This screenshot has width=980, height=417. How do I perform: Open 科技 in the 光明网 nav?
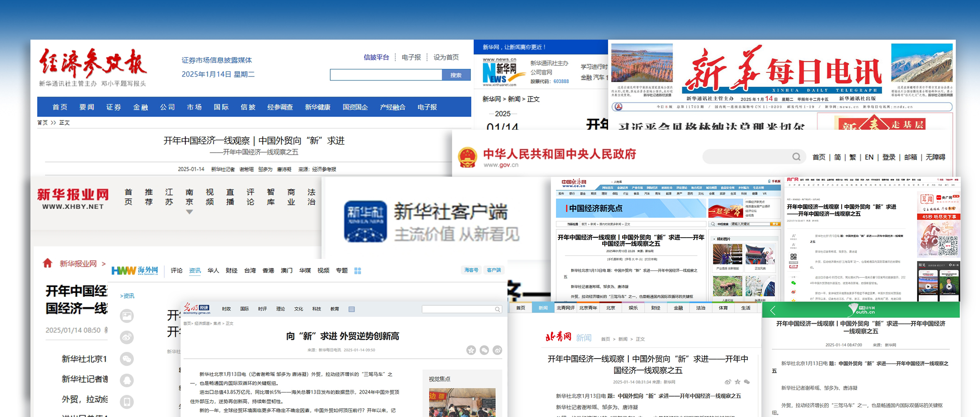(317, 309)
